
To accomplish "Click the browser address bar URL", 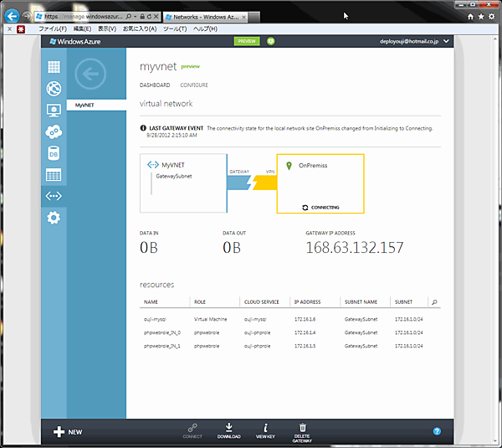I will pos(84,17).
